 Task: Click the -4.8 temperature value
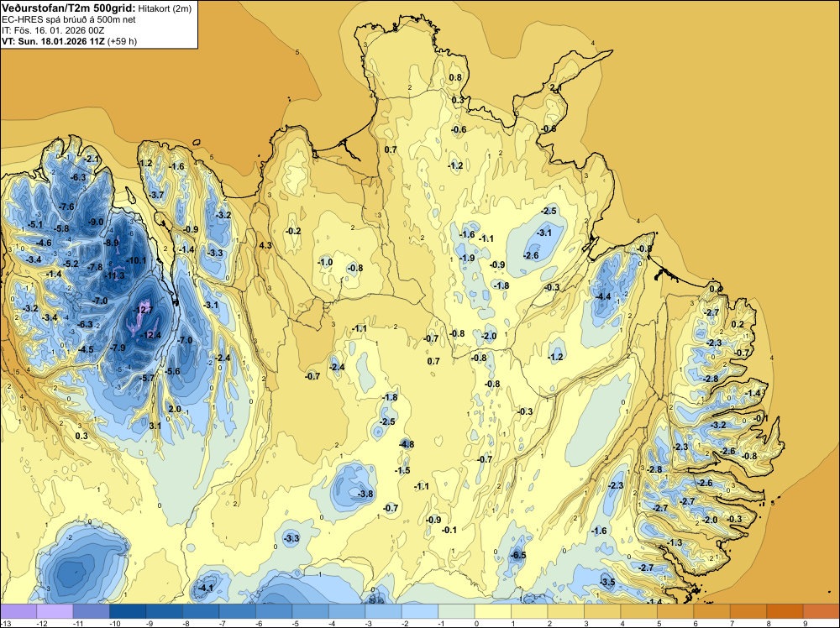pos(407,444)
